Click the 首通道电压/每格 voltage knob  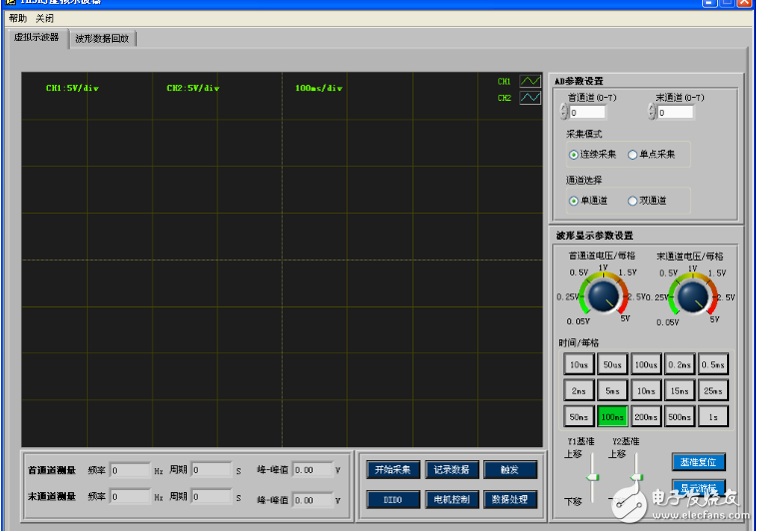click(601, 294)
